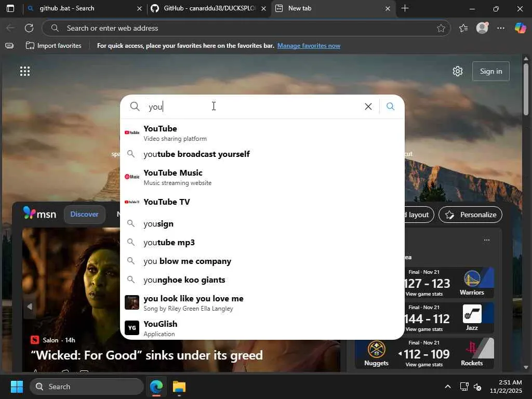The width and height of the screenshot is (532, 399).
Task: Open the Wicked: For Good article headline
Action: tap(147, 355)
